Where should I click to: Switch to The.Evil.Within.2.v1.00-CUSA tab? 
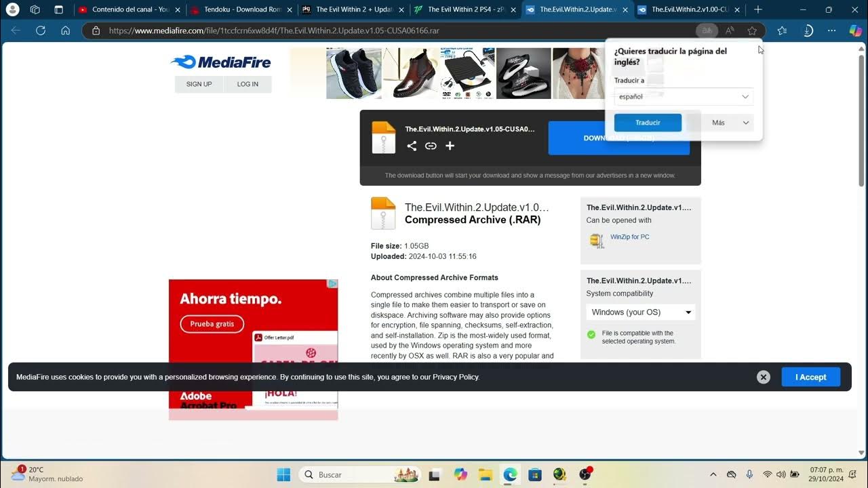pyautogui.click(x=689, y=9)
